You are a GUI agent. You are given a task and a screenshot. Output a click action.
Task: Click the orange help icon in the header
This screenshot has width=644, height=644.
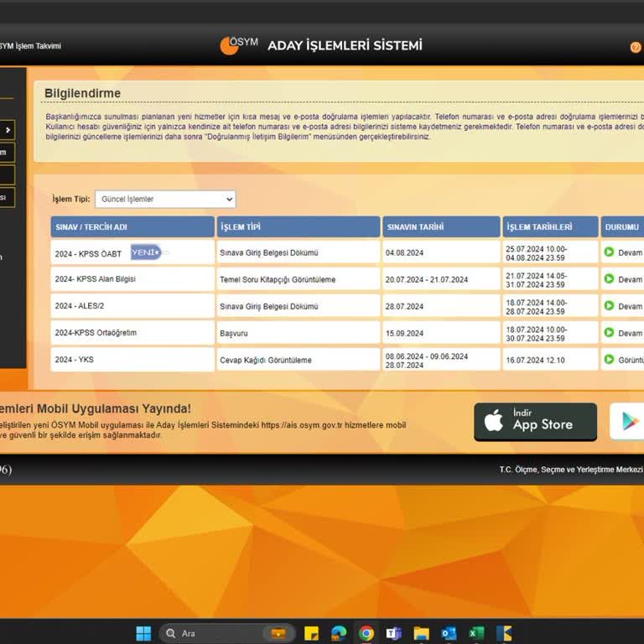635,47
